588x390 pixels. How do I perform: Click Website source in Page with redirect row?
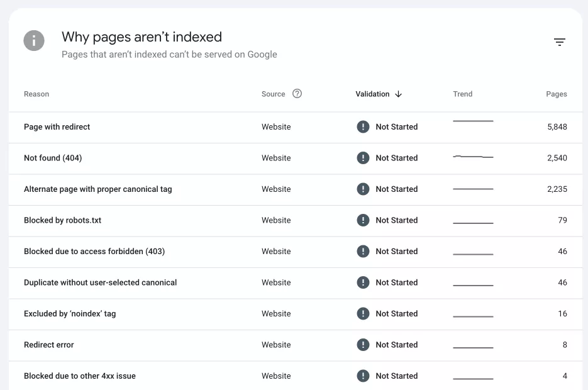point(276,127)
